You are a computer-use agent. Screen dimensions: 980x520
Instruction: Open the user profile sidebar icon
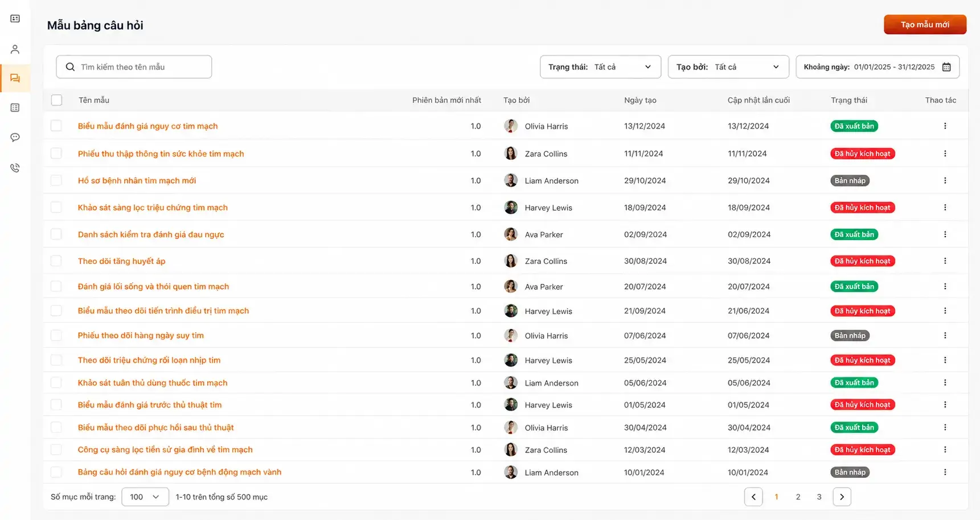[15, 49]
